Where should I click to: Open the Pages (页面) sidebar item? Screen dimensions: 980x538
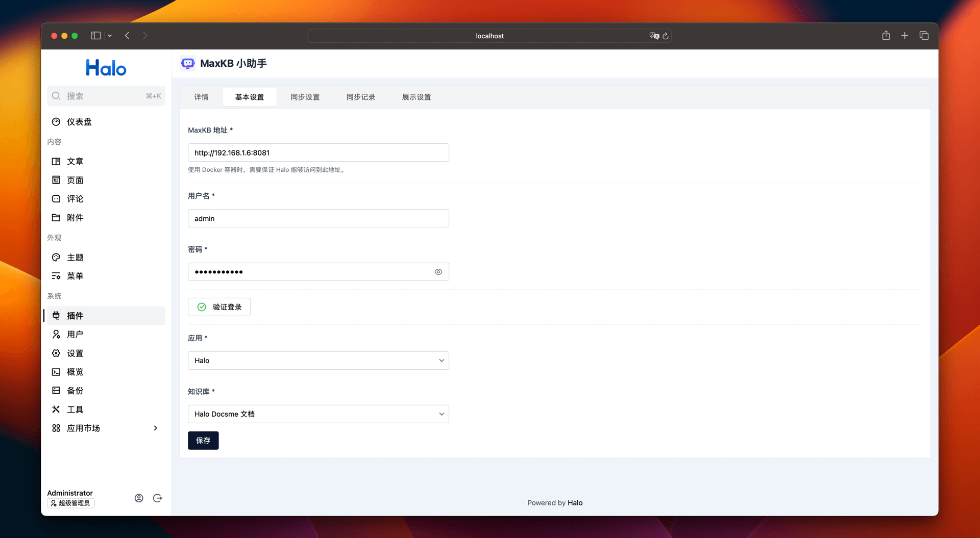coord(106,180)
